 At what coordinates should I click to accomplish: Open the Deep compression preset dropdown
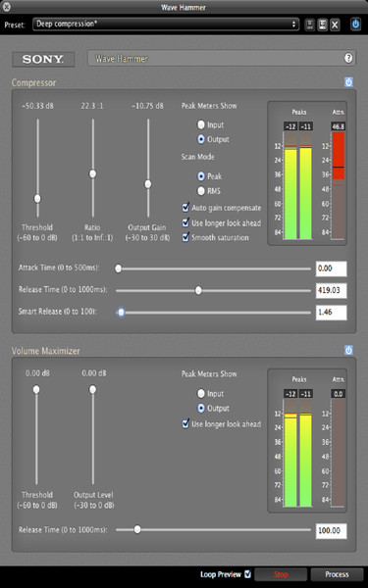tap(166, 24)
